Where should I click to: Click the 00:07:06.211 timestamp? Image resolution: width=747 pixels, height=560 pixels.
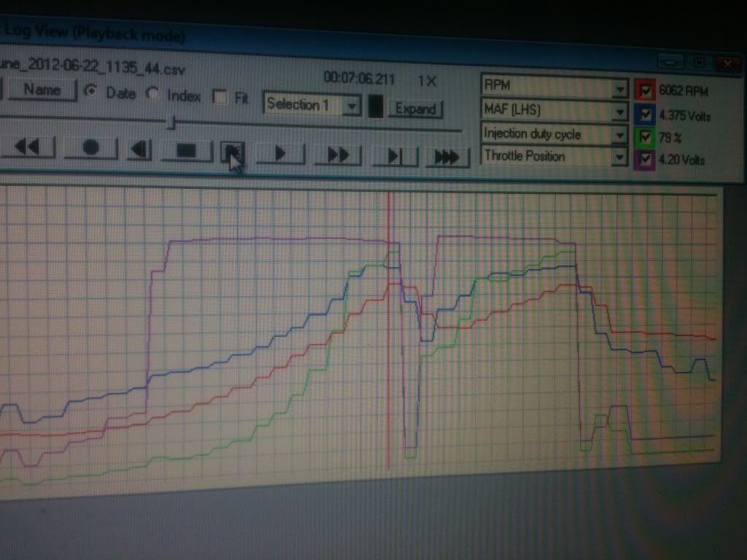359,78
